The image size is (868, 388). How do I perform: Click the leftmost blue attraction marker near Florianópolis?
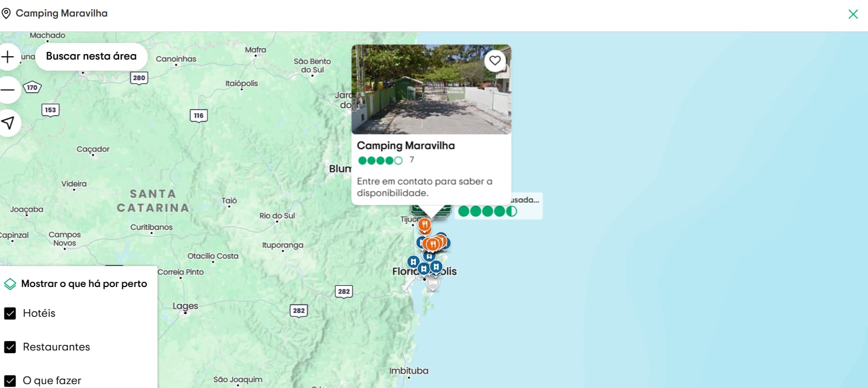point(413,262)
